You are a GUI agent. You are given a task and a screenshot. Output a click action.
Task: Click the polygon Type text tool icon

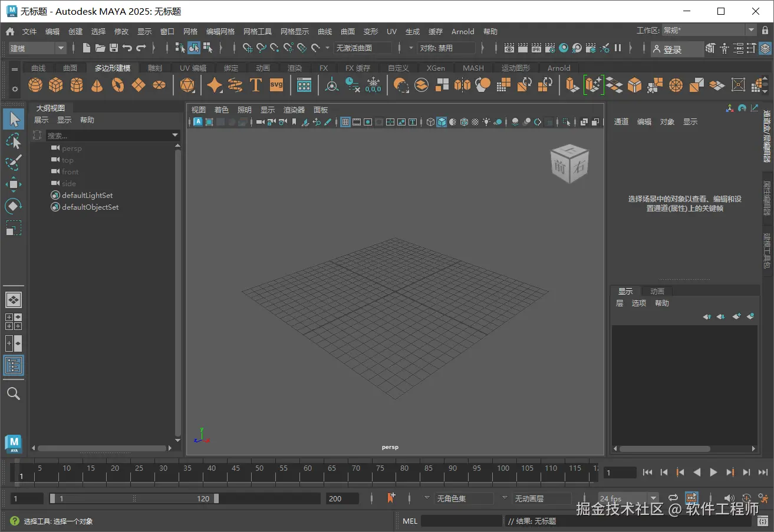pyautogui.click(x=255, y=85)
